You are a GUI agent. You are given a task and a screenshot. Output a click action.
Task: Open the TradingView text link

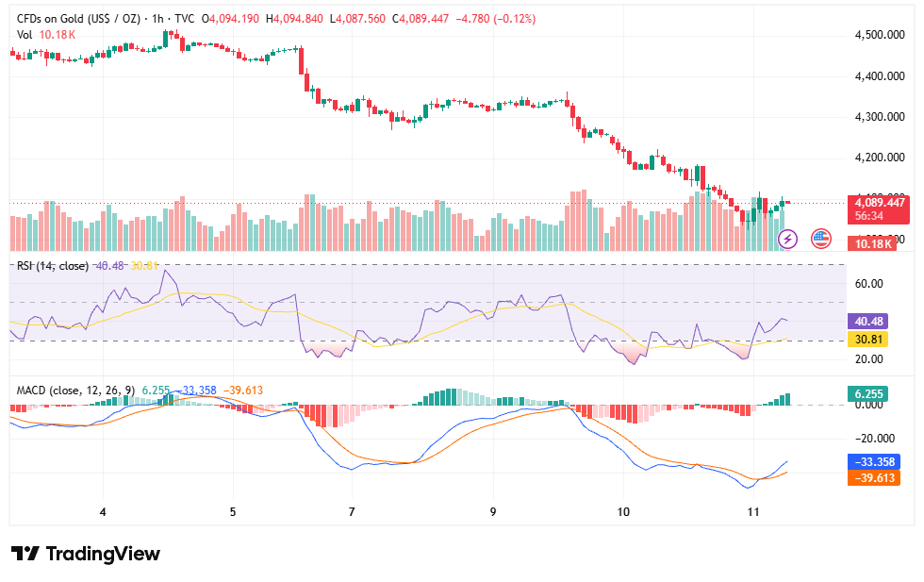tap(103, 554)
